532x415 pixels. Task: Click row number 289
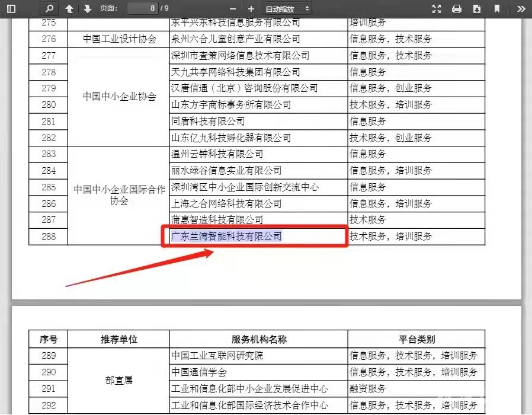pos(49,356)
